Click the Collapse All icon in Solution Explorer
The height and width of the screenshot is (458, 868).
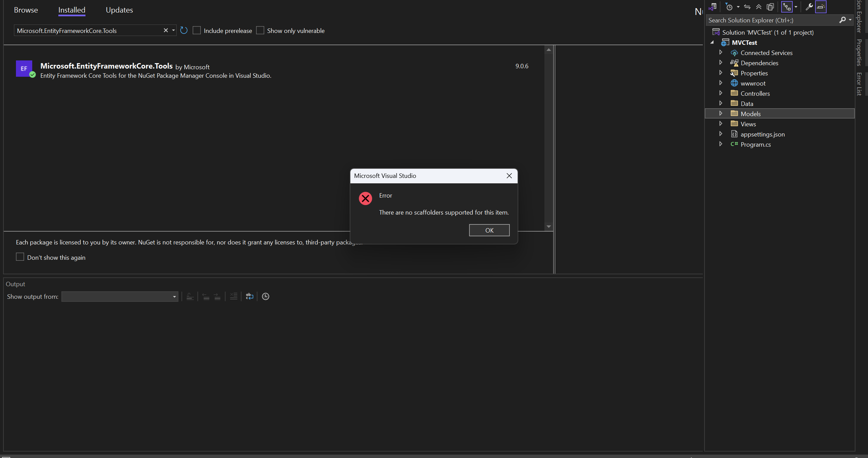(x=759, y=6)
